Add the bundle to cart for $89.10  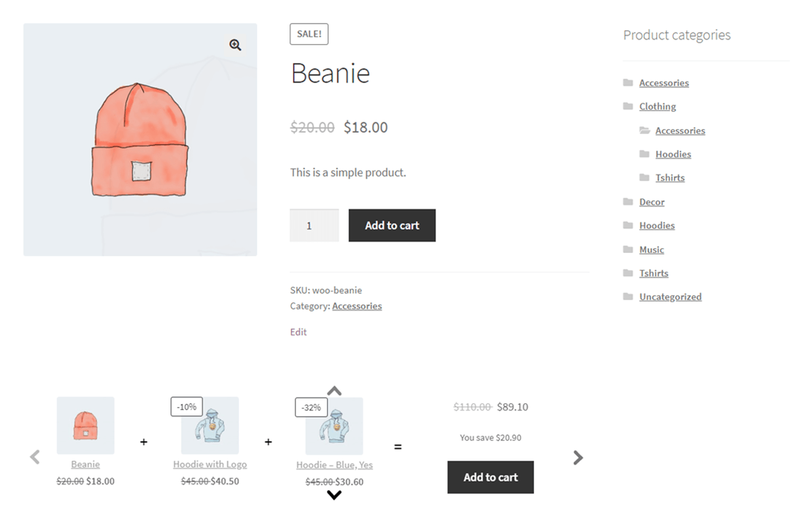(491, 477)
